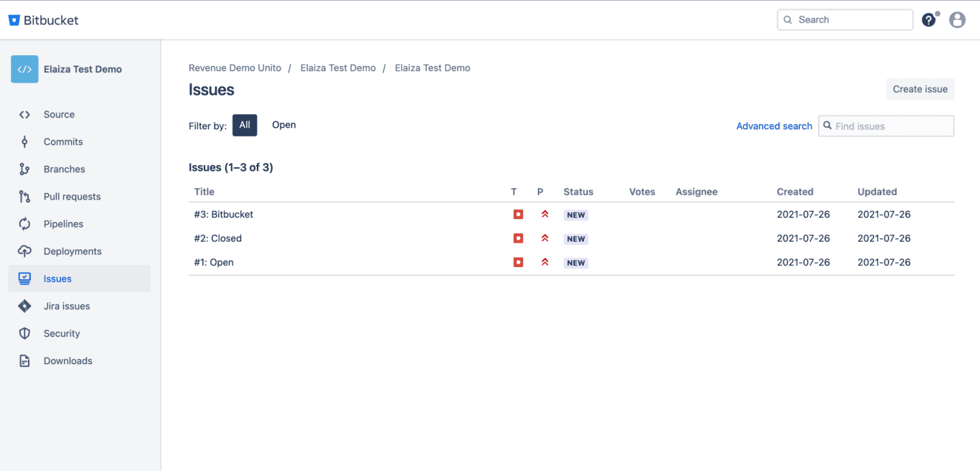Filter issues by All
This screenshot has width=980, height=471.
(x=245, y=125)
